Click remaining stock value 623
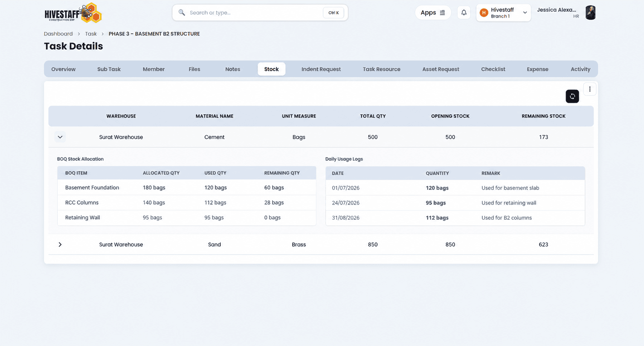 point(543,244)
